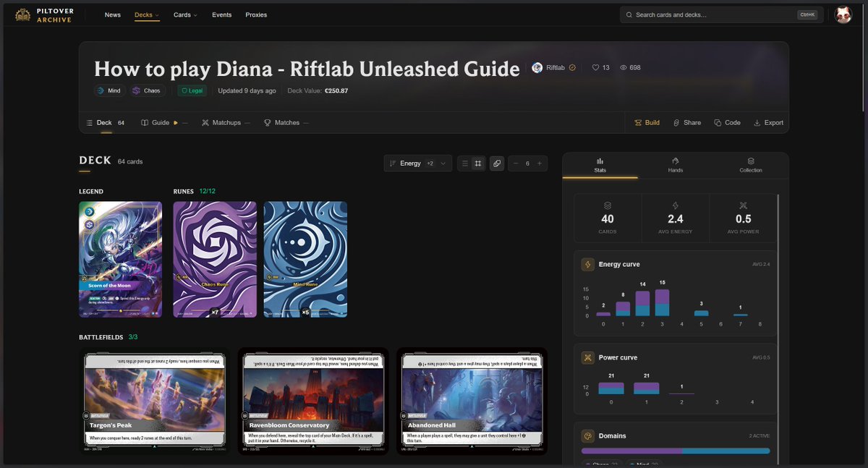Viewport: 868px width, 468px height.
Task: Click the Riftlab avatar icon
Action: tap(537, 68)
